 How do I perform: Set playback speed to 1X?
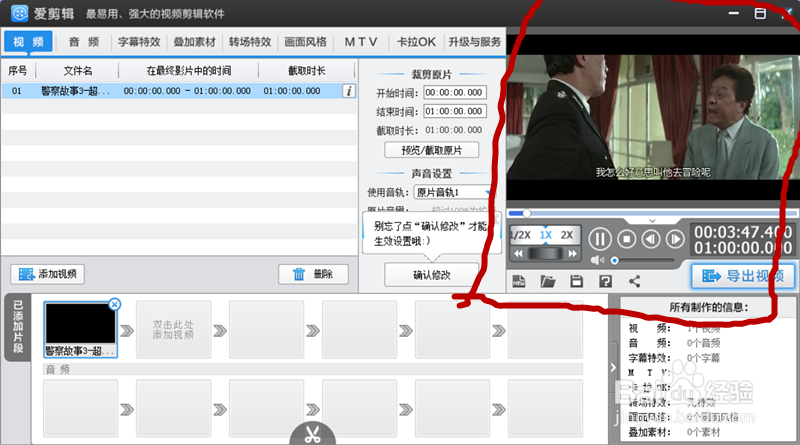click(545, 235)
